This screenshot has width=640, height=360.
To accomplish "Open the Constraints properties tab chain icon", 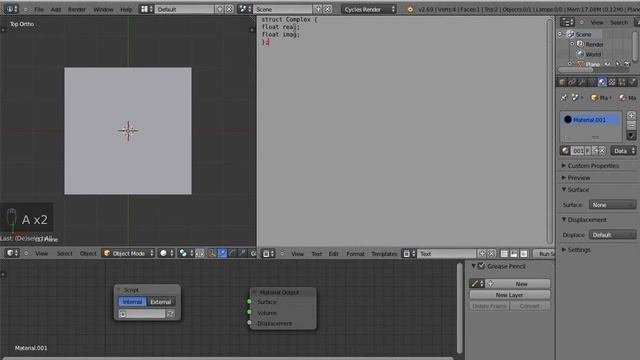I will [x=572, y=82].
